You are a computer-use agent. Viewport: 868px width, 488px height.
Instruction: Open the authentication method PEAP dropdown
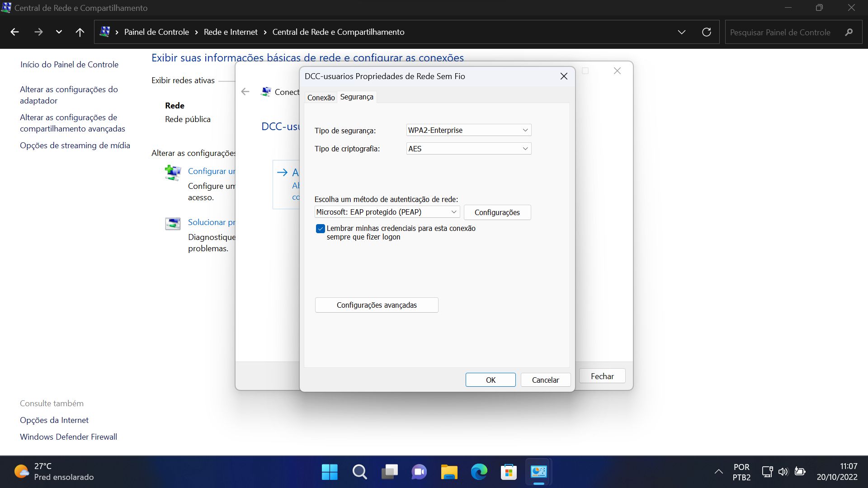(x=387, y=212)
